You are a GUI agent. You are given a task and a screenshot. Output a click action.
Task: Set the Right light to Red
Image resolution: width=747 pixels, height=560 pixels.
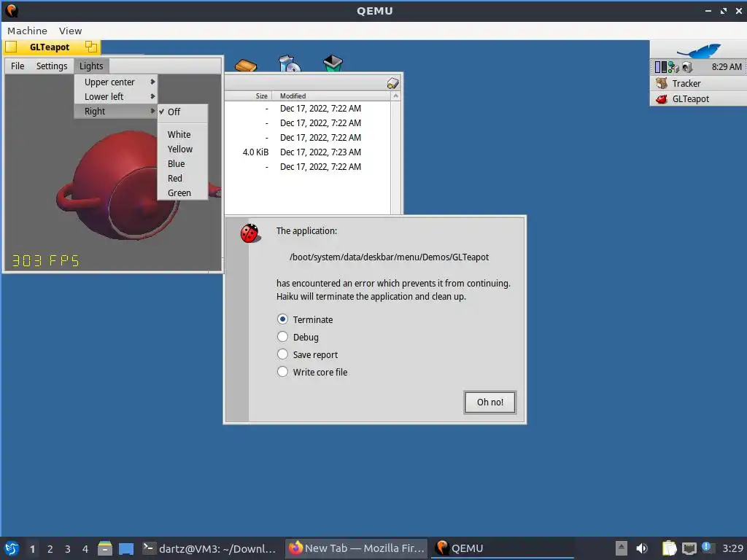[182, 178]
